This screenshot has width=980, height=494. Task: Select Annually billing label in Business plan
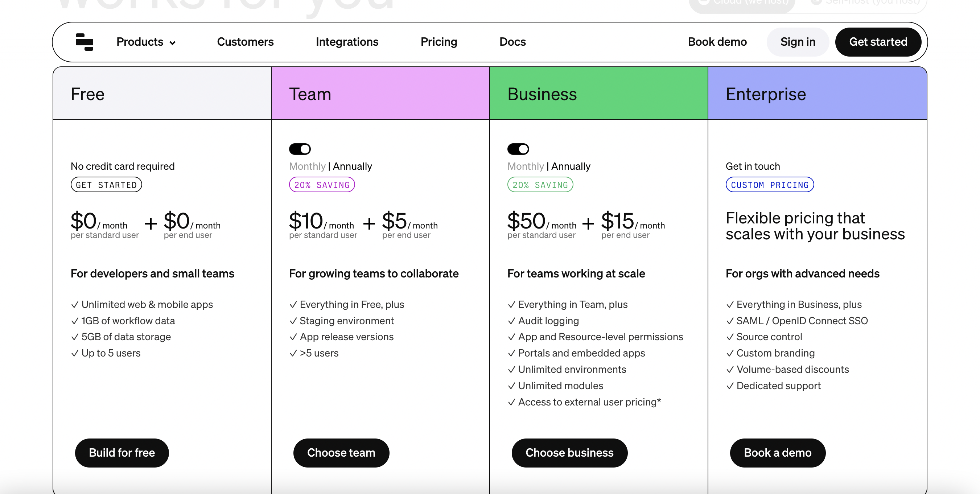click(571, 166)
